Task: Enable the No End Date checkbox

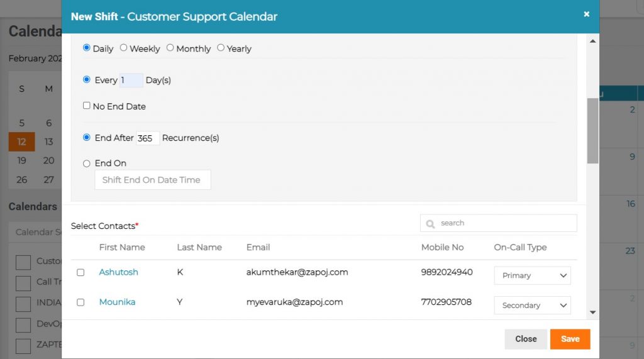Action: pyautogui.click(x=86, y=106)
